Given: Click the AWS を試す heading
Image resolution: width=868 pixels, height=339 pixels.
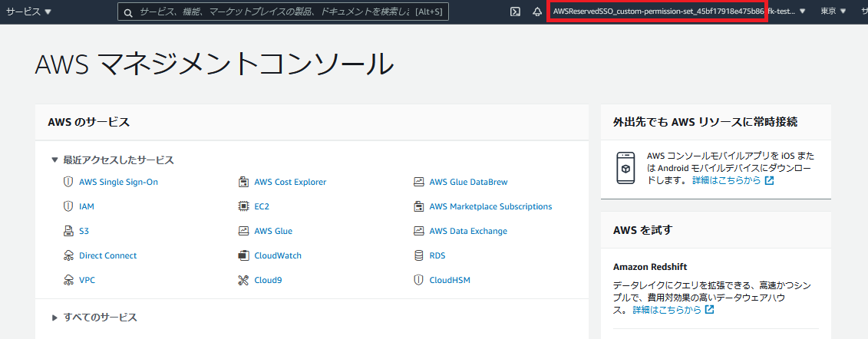Looking at the screenshot, I should tap(642, 229).
